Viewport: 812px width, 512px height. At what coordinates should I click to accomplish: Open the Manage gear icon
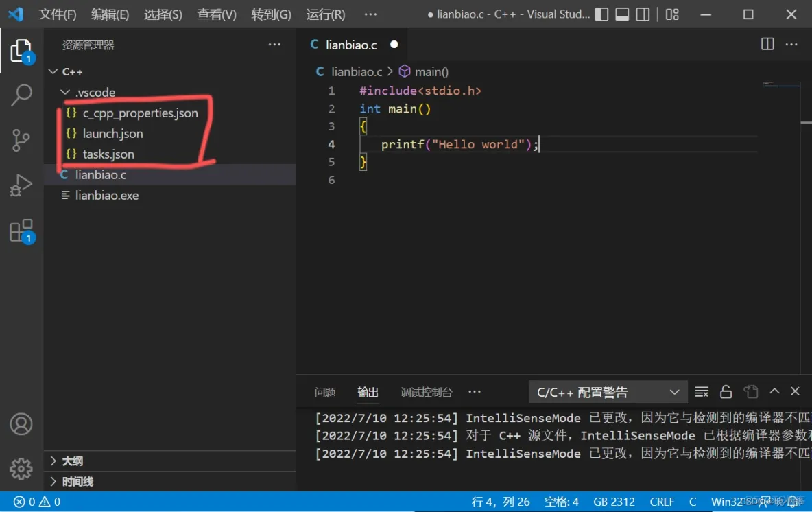click(x=21, y=469)
